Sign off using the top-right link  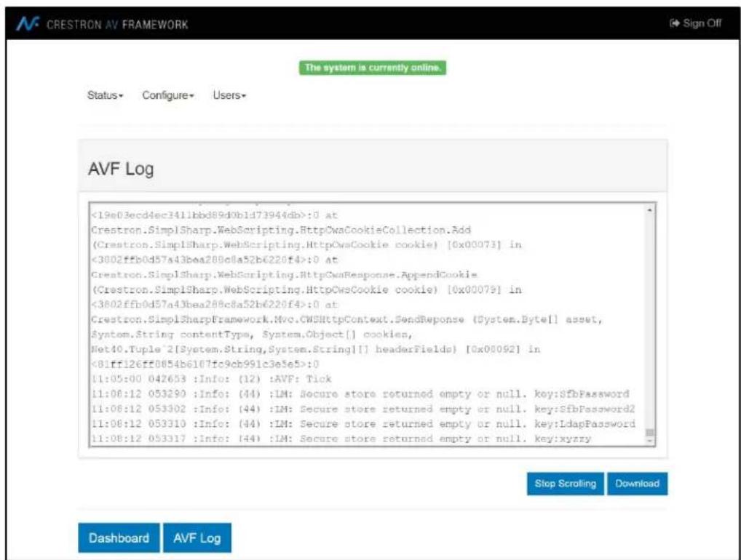pyautogui.click(x=696, y=23)
